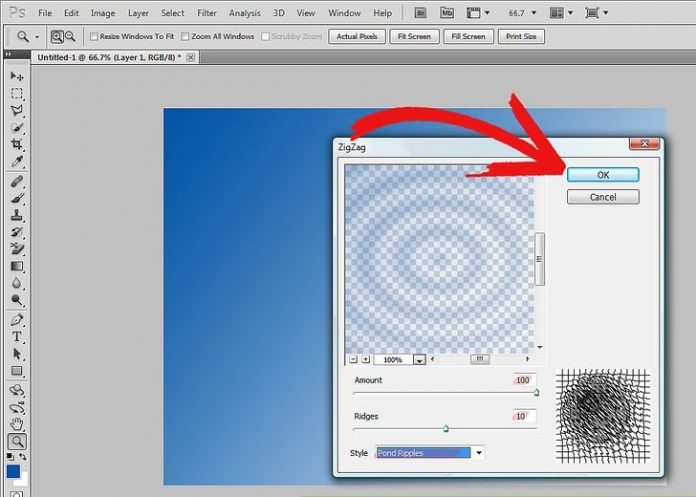Open the Filter menu
This screenshot has height=497, width=696.
(207, 13)
